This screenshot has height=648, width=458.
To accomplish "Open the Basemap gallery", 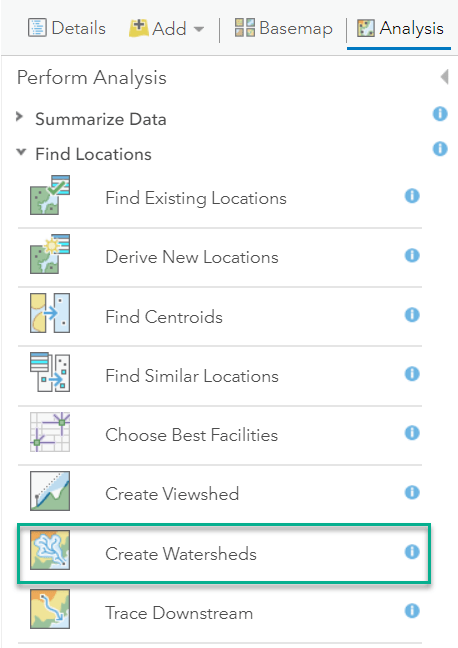I will coord(284,28).
